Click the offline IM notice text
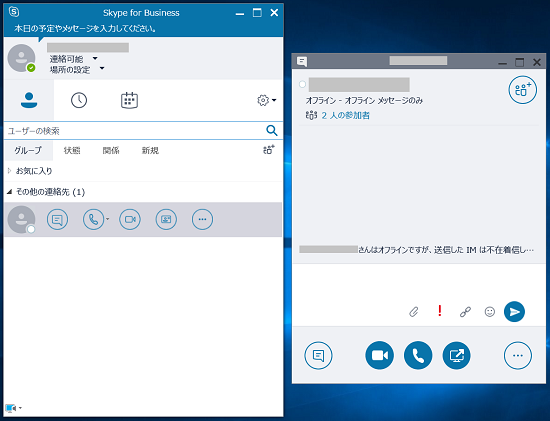Image resolution: width=550 pixels, height=421 pixels. tap(416, 250)
